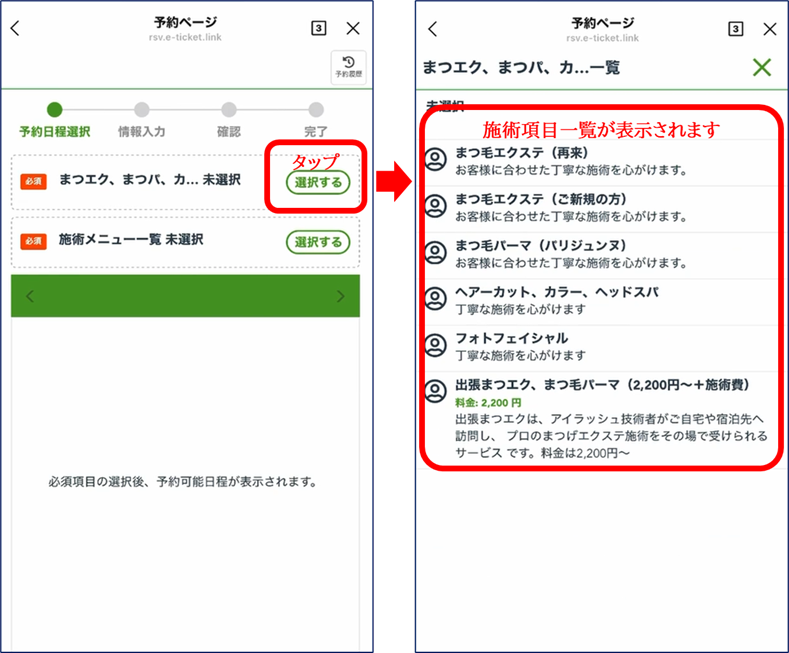This screenshot has width=789, height=653.
Task: Tap person icon beside フォトフェイシャル
Action: [435, 345]
